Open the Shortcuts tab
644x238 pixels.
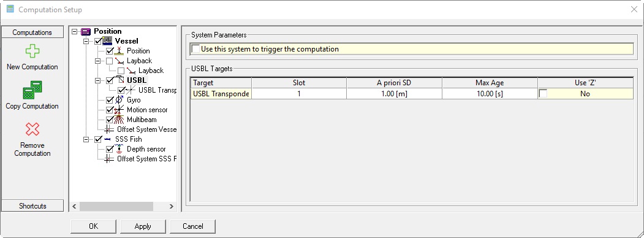[32, 206]
